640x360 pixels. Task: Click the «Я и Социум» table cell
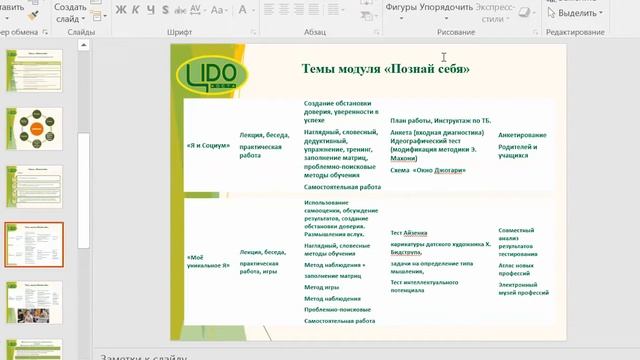point(209,145)
